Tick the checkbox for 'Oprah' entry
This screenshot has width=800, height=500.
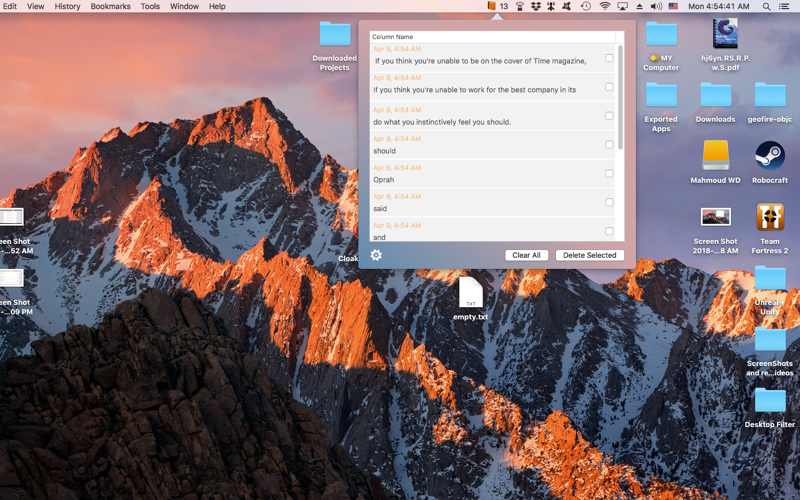[x=609, y=173]
